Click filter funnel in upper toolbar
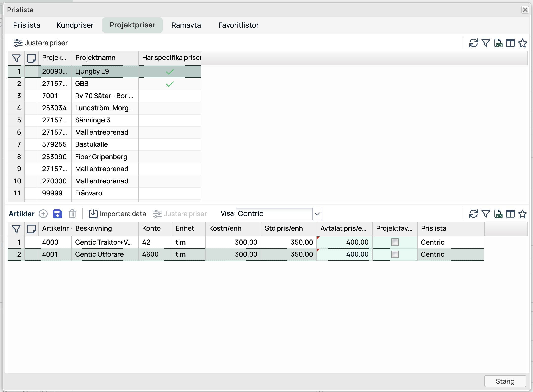 [485, 43]
